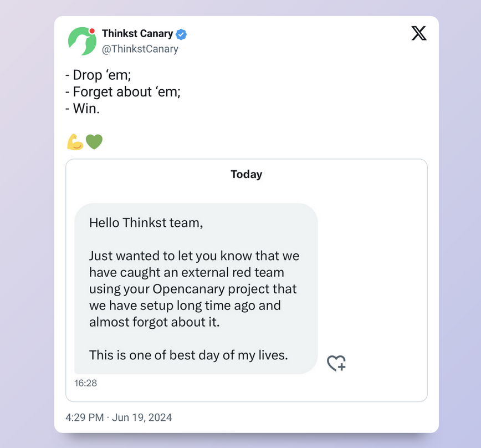Open the Thinkst Canary display name
Screen dimensions: 481x448
point(137,34)
